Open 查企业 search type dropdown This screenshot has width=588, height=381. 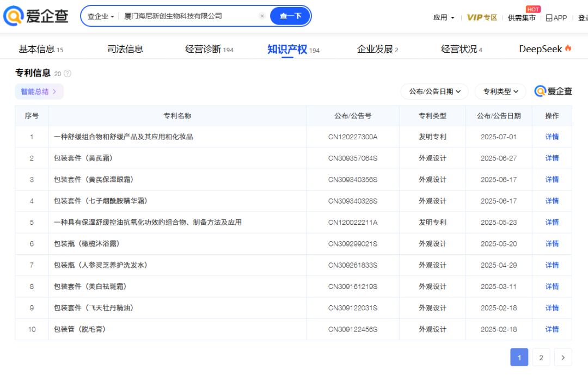coord(101,16)
